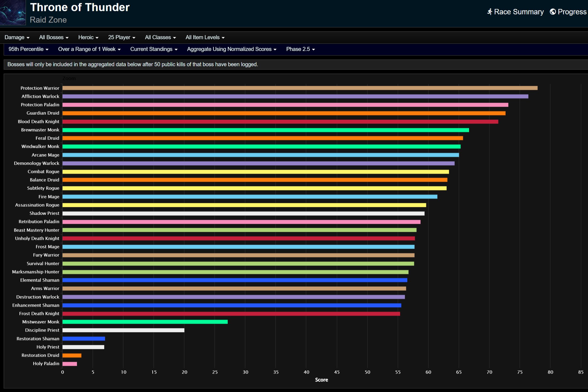Expand the All Classes filter
Viewport: 588px width, 392px height.
tap(160, 37)
